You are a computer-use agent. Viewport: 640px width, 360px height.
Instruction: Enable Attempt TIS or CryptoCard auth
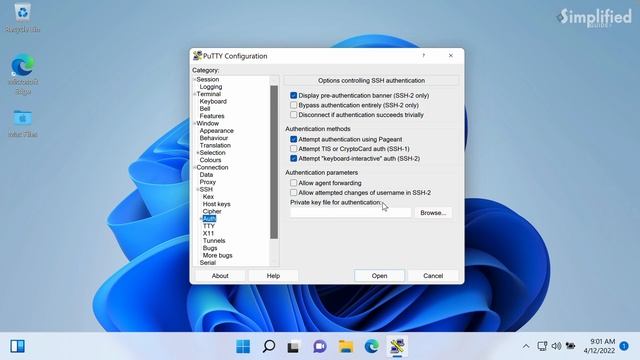293,149
